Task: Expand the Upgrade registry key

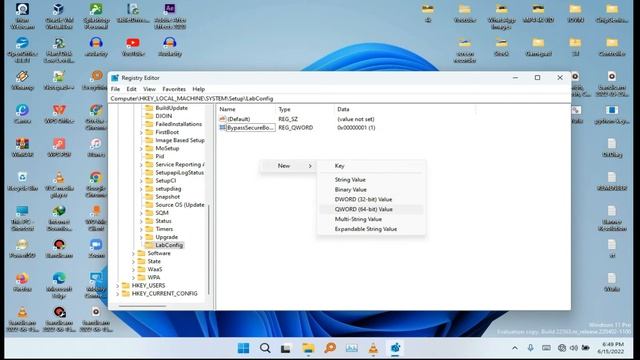Action: pos(141,237)
